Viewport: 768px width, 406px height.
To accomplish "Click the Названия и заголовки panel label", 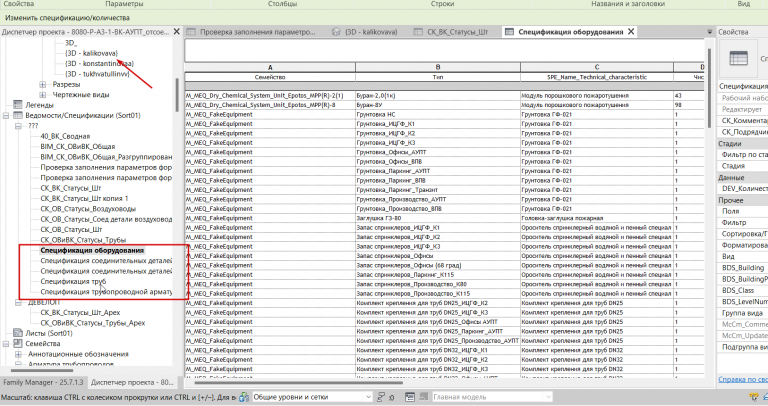I will [x=628, y=4].
